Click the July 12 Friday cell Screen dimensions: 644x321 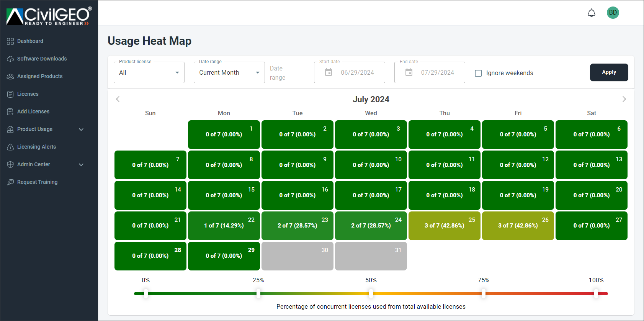(518, 165)
